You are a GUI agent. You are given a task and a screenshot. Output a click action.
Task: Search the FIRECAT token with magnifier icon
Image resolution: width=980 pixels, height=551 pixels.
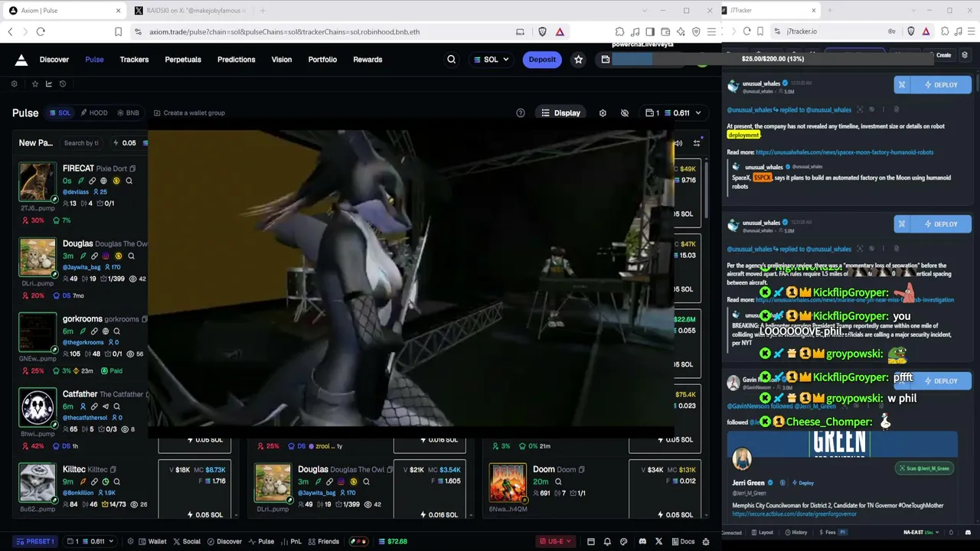point(129,181)
